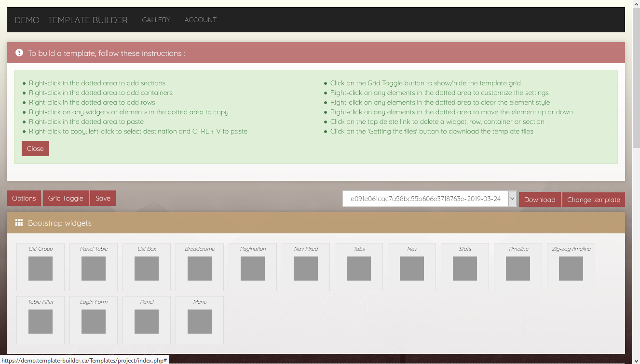Screen dimensions: 640x364
Task: Select the List Group widget tile
Action: tap(41, 267)
